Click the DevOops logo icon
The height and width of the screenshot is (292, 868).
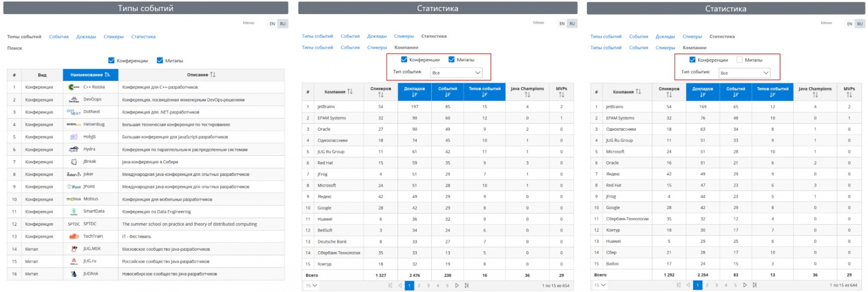tap(74, 99)
